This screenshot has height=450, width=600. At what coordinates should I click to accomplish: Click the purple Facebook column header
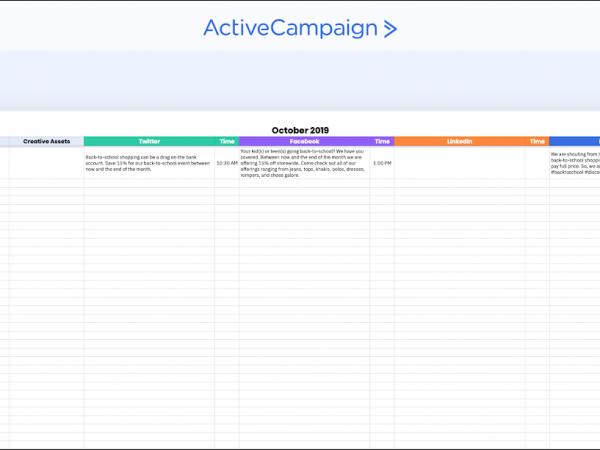pyautogui.click(x=304, y=142)
